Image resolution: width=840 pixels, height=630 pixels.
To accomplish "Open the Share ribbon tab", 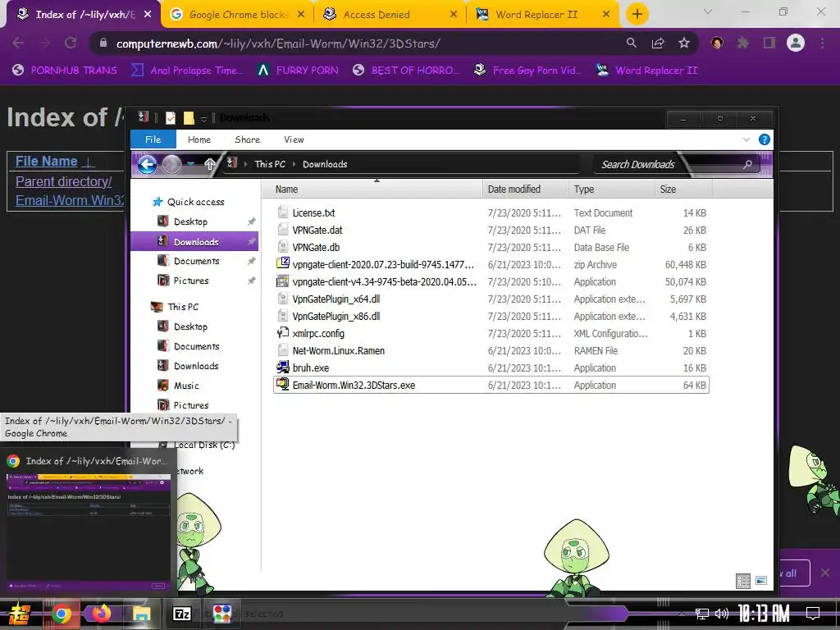I will click(248, 139).
